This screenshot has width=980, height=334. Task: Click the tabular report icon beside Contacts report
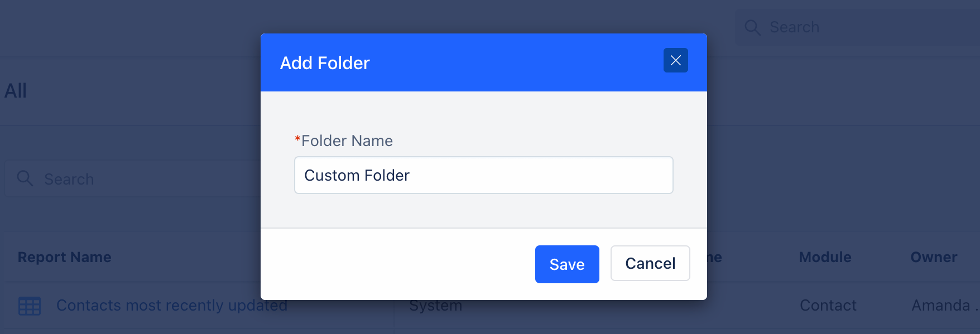click(29, 306)
